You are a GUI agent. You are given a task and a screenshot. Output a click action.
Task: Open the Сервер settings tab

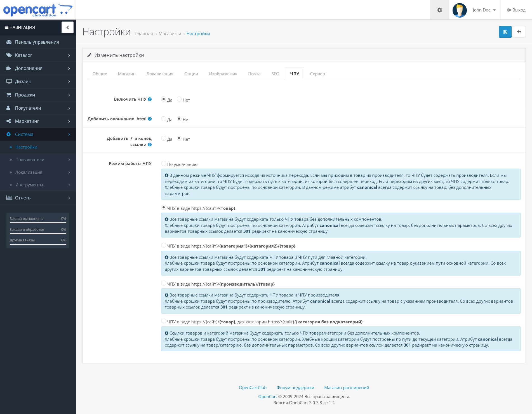(317, 74)
